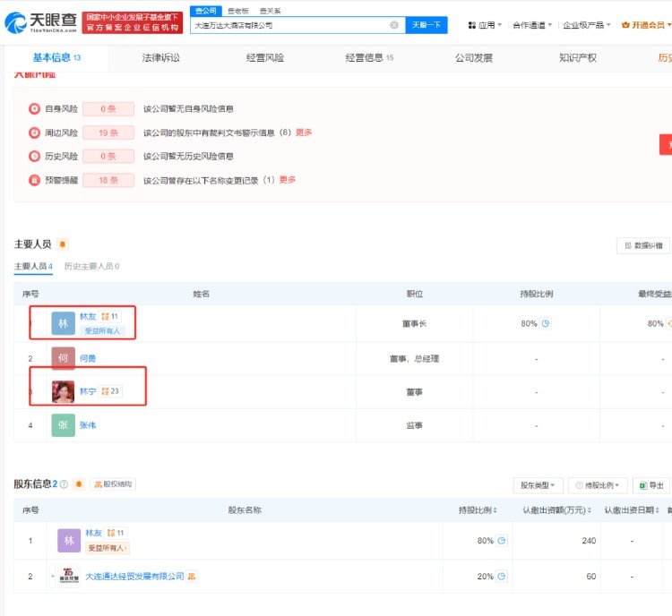Click the 0 条 badge for 自身风险
Viewport: 672px width, 616px height.
[108, 109]
